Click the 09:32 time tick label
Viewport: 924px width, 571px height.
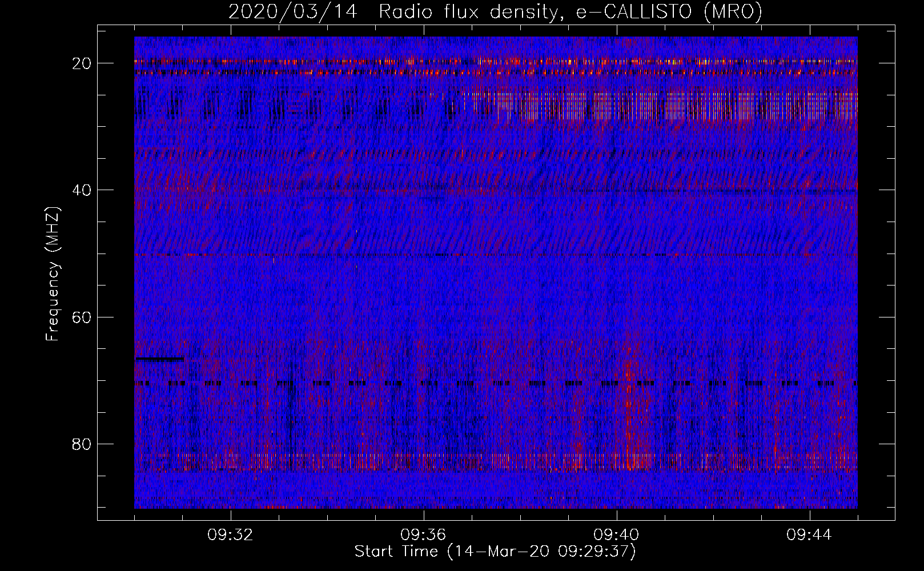231,535
